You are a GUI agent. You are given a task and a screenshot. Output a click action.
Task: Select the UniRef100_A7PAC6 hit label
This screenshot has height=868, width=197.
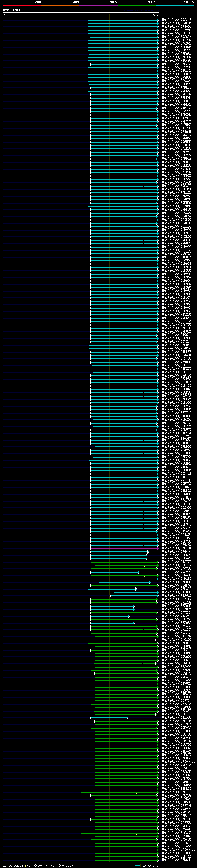(177, 643)
